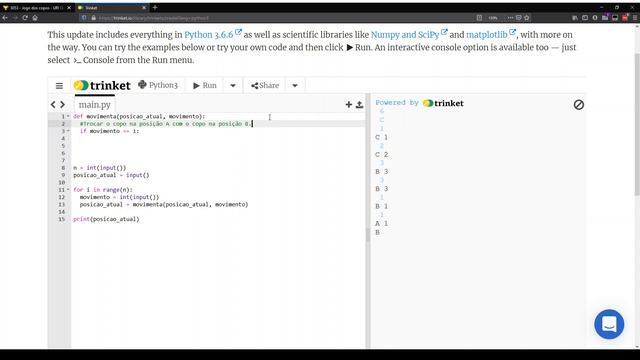
Task: Collapse the if block fold arrow on line 3
Action: [68, 131]
